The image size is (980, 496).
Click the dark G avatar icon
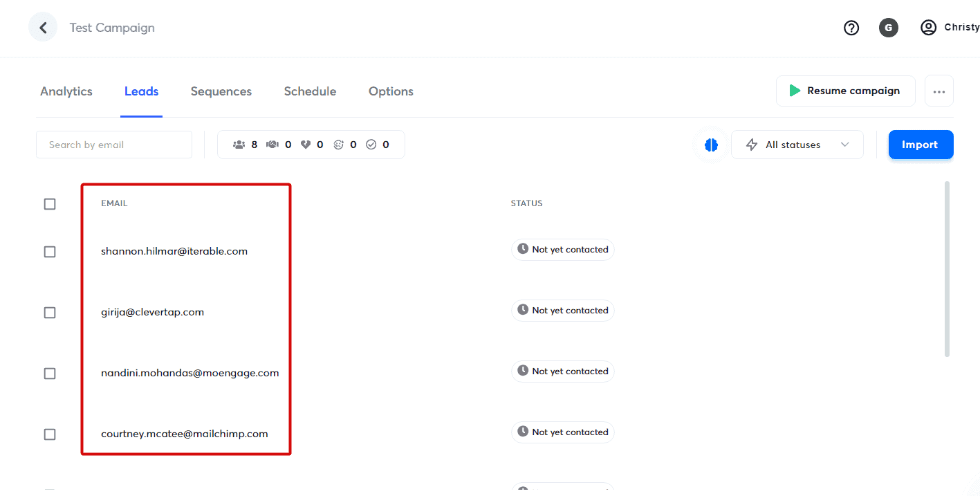[x=888, y=28]
